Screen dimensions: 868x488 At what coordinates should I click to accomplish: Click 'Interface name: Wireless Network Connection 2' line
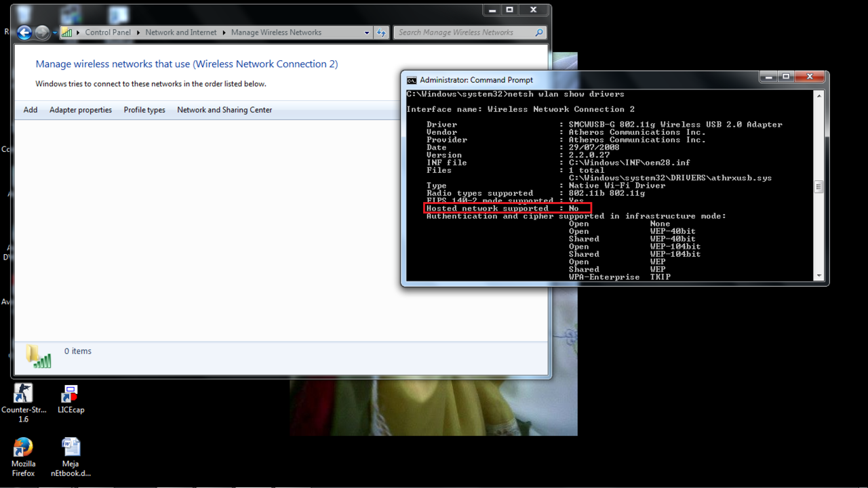pyautogui.click(x=521, y=109)
